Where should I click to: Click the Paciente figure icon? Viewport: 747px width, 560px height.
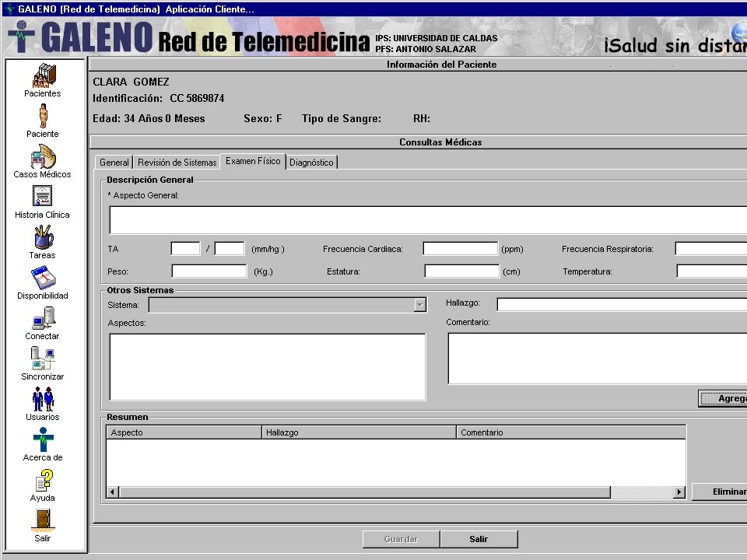point(44,116)
